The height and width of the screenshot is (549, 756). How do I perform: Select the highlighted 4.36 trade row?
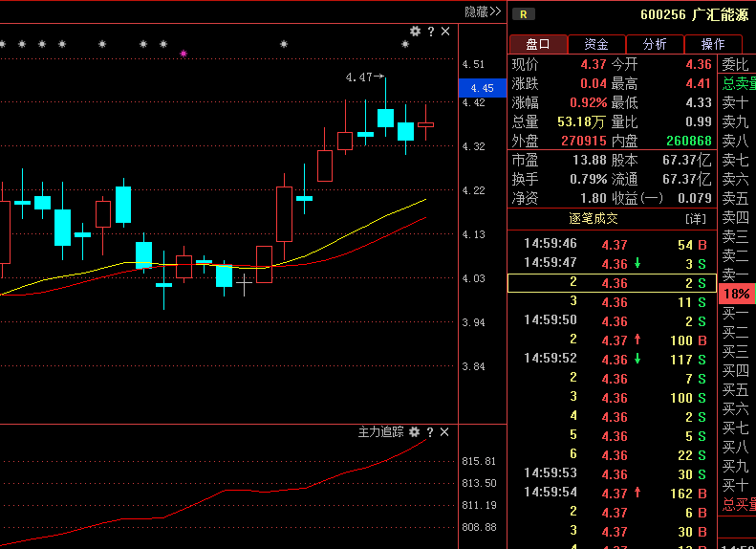[612, 283]
